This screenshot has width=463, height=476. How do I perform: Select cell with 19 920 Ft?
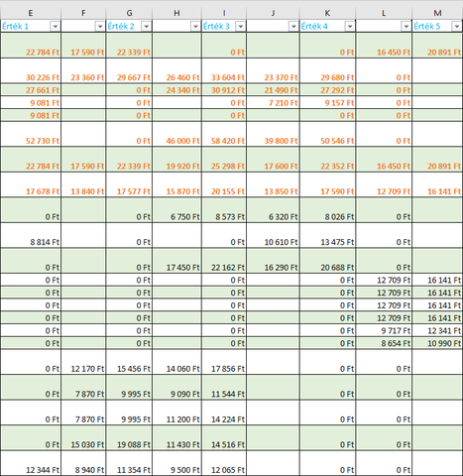(176, 160)
